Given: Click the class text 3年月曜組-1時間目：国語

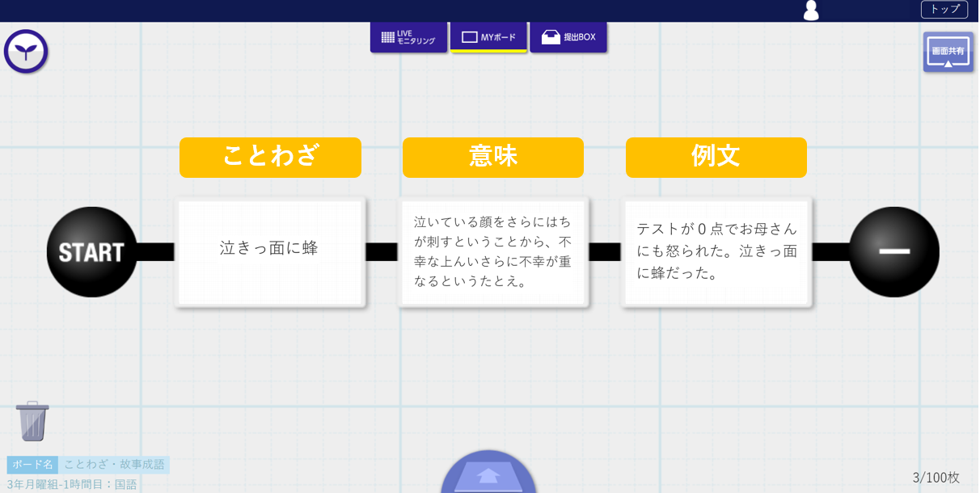Looking at the screenshot, I should (x=72, y=484).
